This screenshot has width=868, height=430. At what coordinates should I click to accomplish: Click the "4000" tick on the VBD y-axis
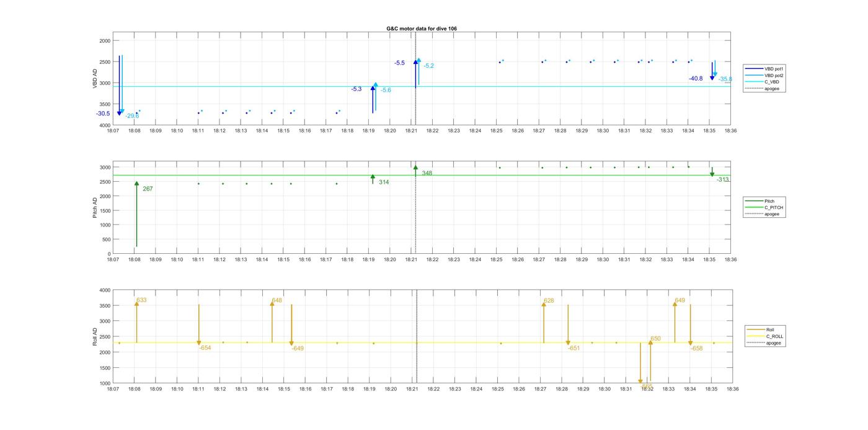tap(105, 125)
